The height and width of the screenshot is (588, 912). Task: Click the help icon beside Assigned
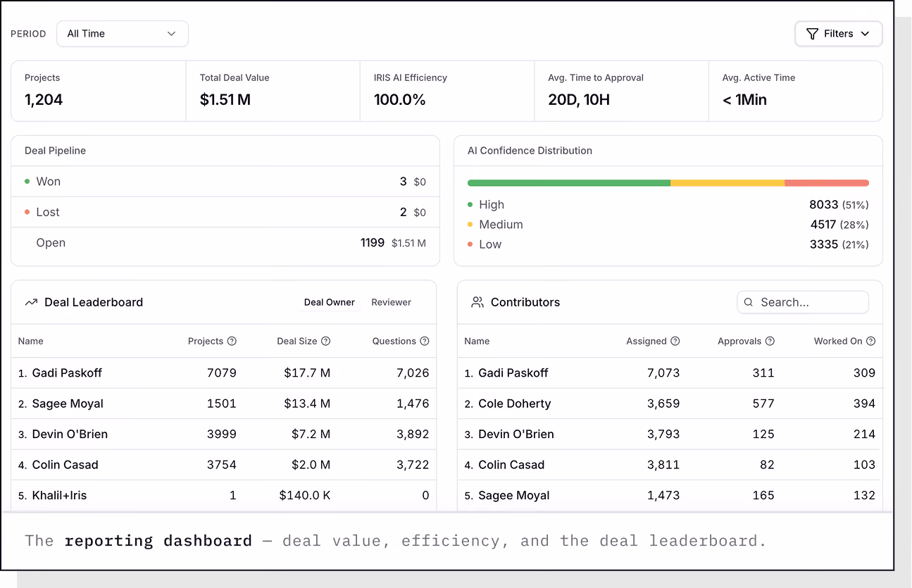point(675,341)
